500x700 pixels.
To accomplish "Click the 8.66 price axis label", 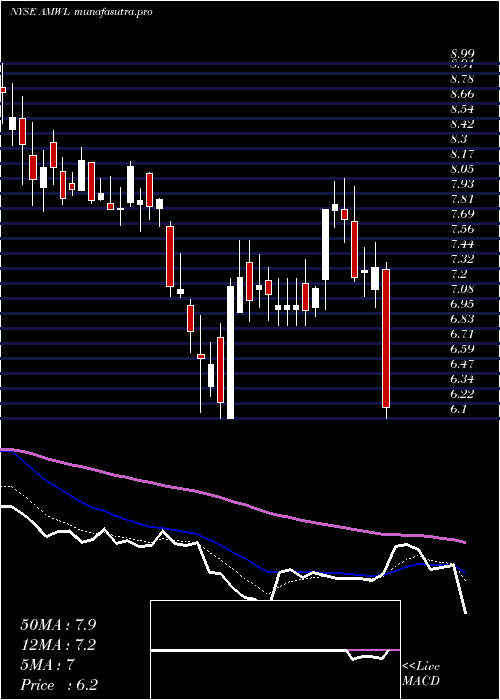I will 462,94.
